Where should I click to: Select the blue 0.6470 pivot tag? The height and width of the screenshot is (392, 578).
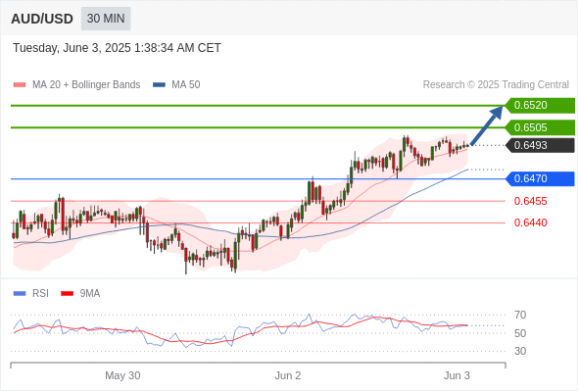(x=540, y=179)
